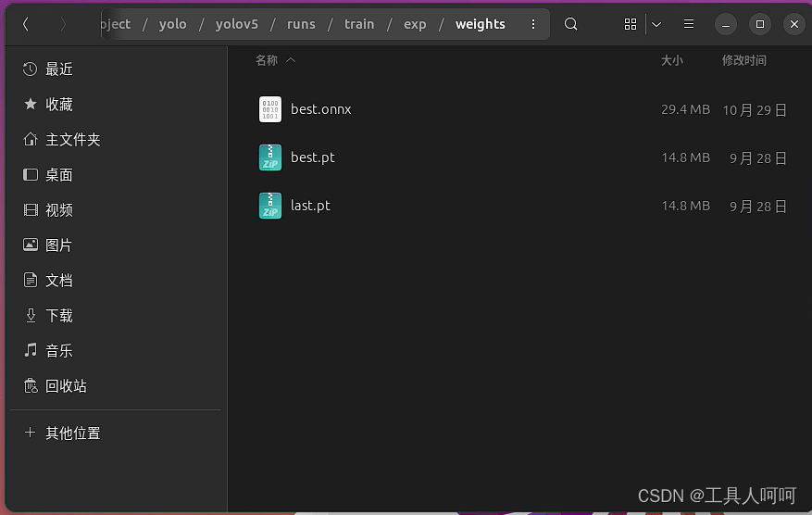Select file name best.onnx
812x515 pixels.
(321, 109)
